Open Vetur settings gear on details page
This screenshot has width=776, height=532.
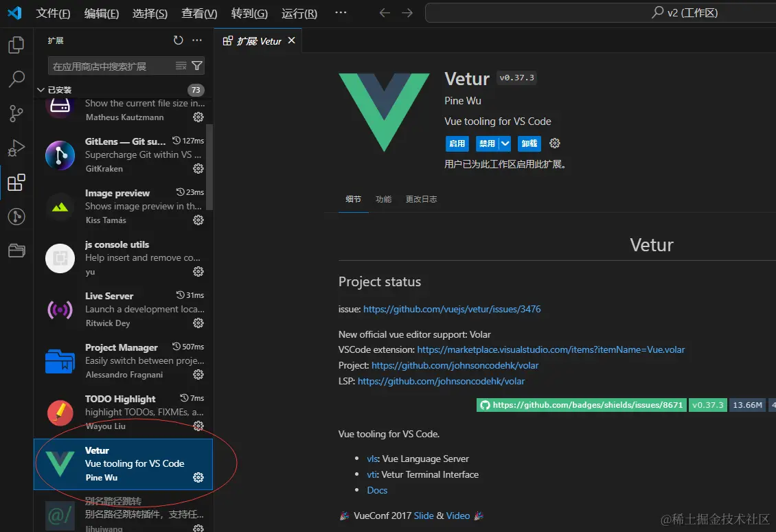(x=555, y=143)
